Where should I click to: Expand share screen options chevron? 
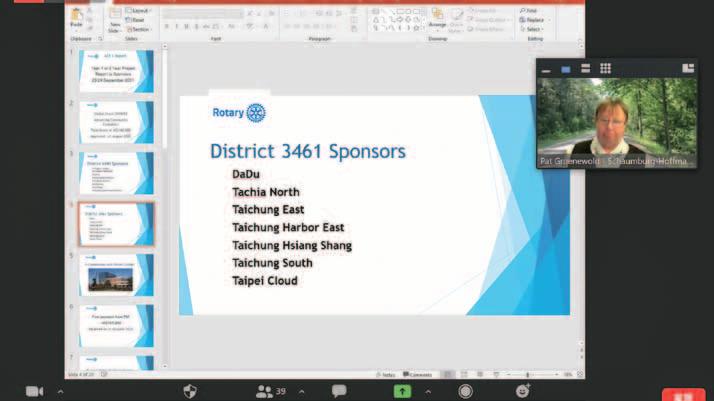[x=428, y=391]
